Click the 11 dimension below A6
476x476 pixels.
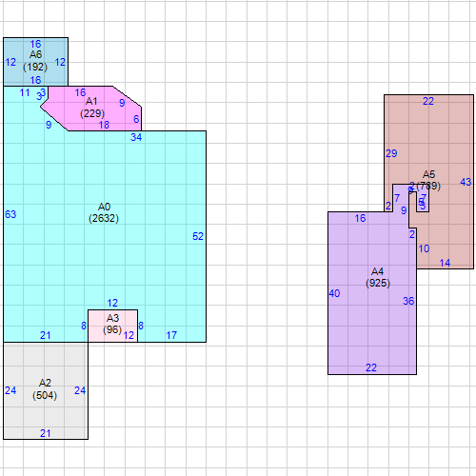25,93
